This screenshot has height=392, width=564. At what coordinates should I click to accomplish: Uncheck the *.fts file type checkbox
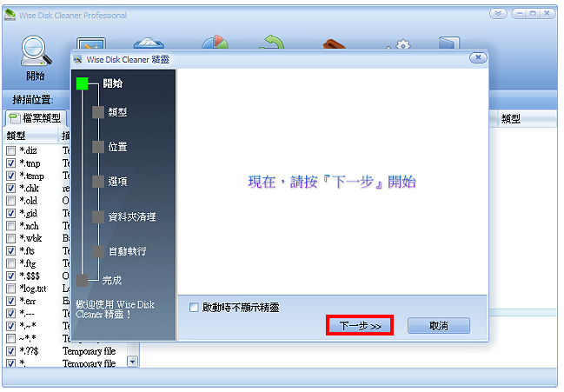(x=11, y=250)
